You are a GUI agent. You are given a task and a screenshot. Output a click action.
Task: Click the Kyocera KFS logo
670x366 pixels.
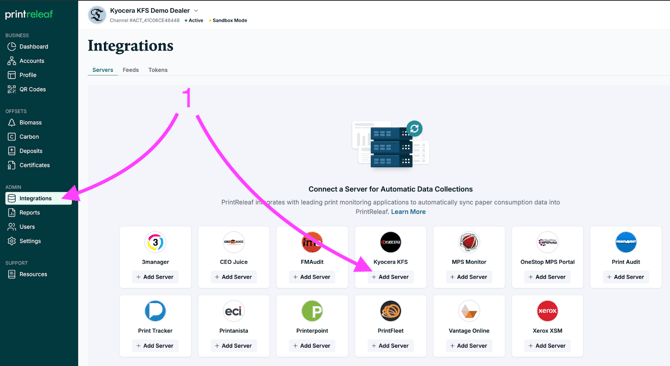tap(391, 242)
